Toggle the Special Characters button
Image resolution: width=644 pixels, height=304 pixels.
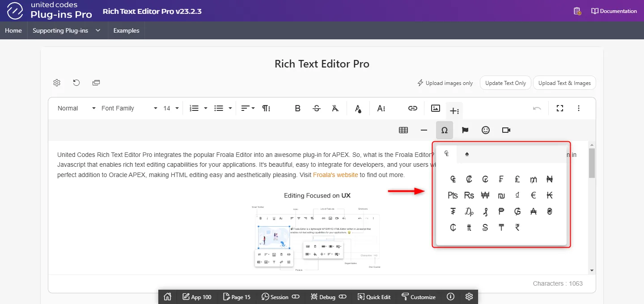444,130
